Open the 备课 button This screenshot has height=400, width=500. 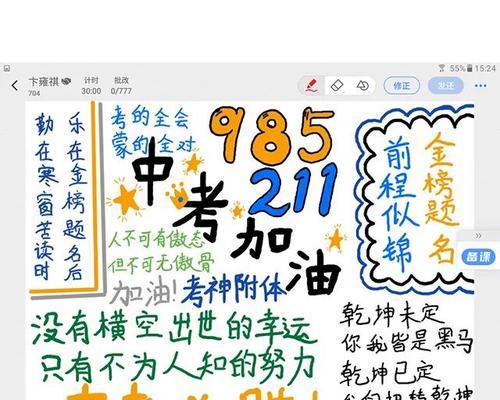[x=478, y=257]
